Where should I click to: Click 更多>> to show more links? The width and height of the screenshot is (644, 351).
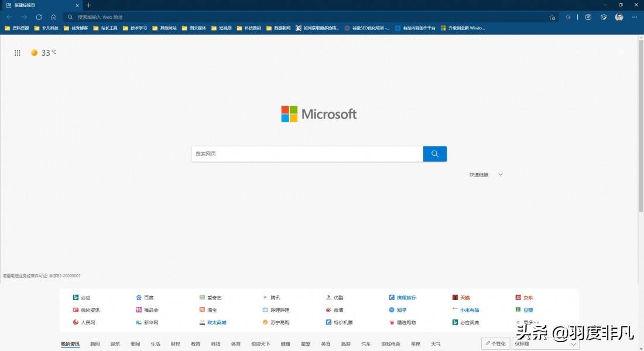click(527, 322)
